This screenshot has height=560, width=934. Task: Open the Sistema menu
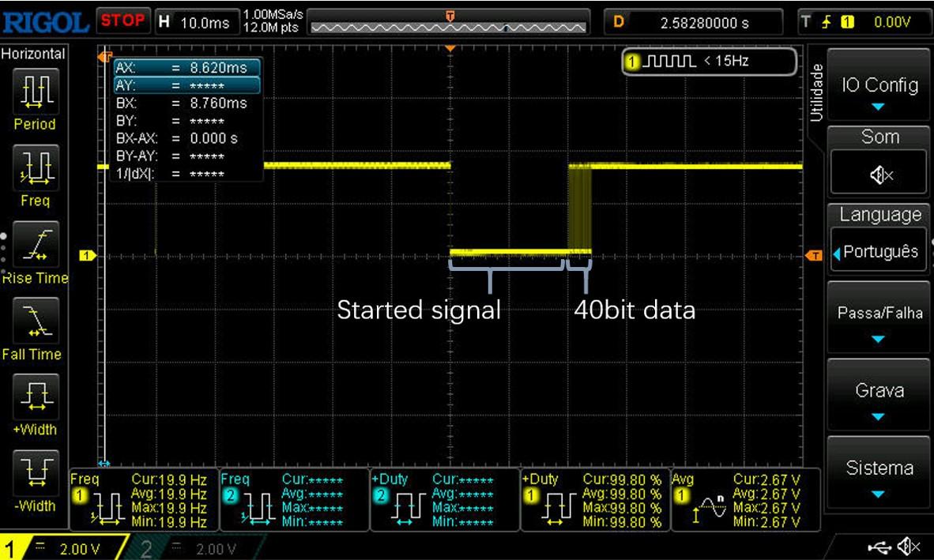[x=879, y=472]
